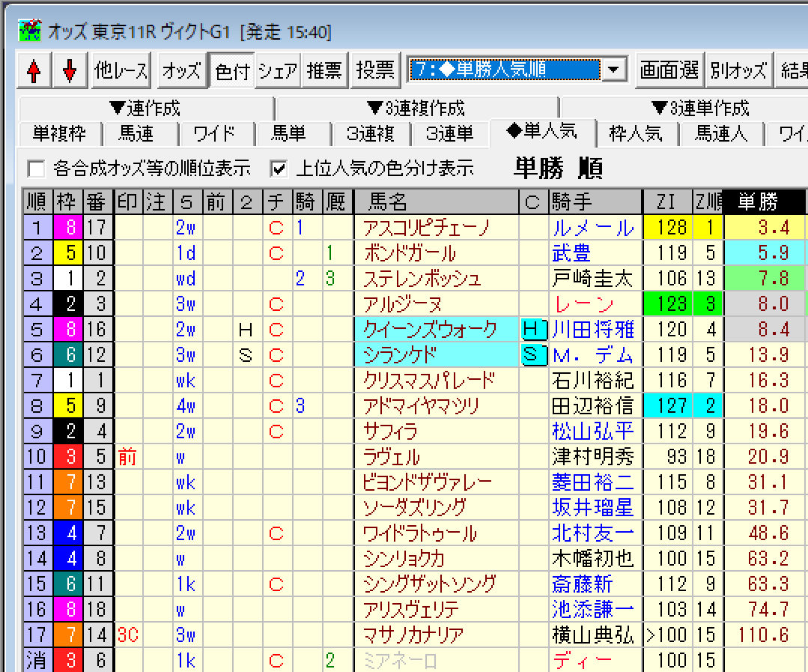Uncheck 上位人気の色分け表示 checkbox
The width and height of the screenshot is (808, 672).
tap(279, 168)
